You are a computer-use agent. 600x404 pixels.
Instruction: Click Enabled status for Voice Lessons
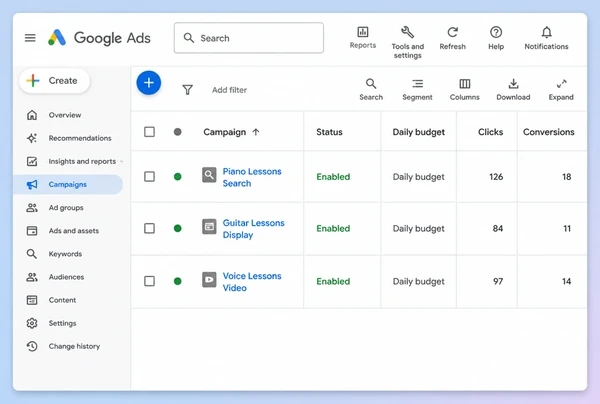[333, 281]
